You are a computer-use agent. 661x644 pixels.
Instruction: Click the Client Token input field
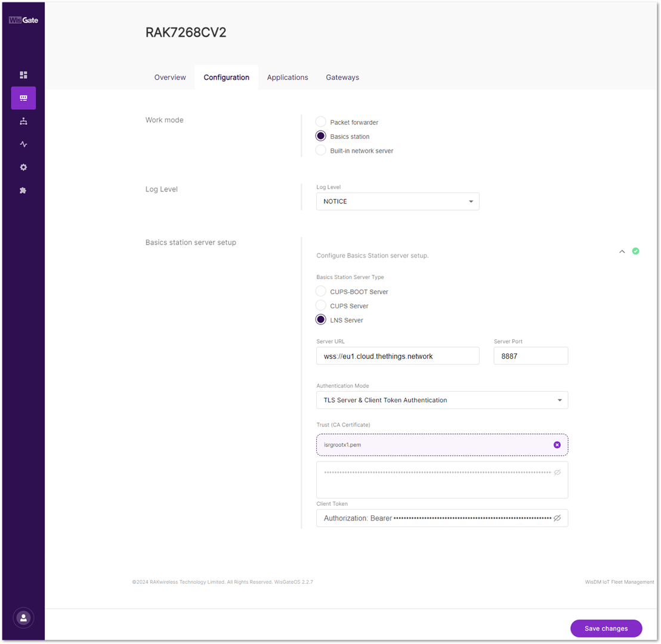(x=442, y=518)
